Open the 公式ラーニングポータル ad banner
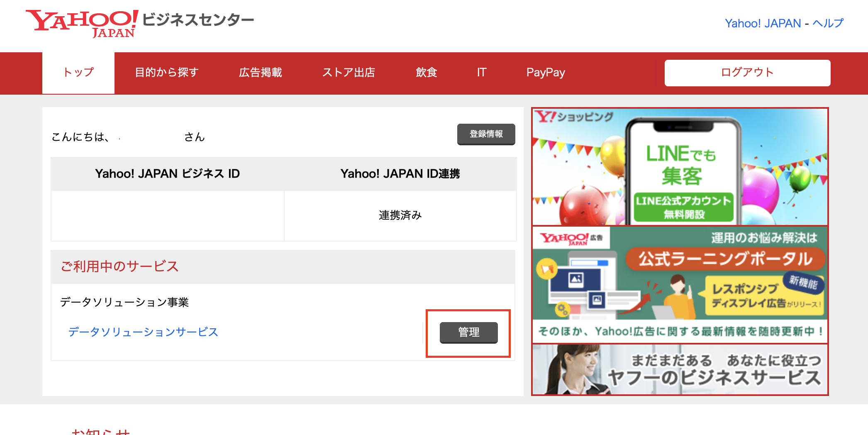Image resolution: width=868 pixels, height=435 pixels. click(x=680, y=285)
